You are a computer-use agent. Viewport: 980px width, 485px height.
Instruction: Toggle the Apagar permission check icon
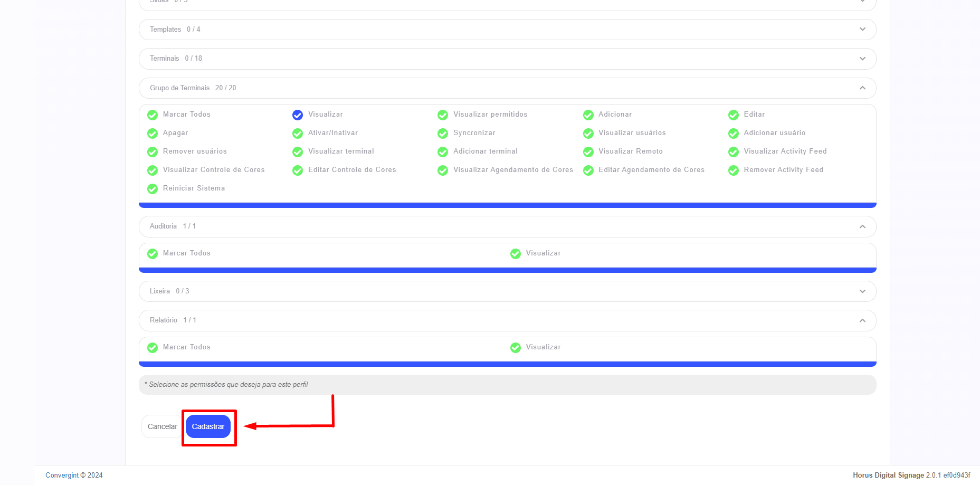153,134
